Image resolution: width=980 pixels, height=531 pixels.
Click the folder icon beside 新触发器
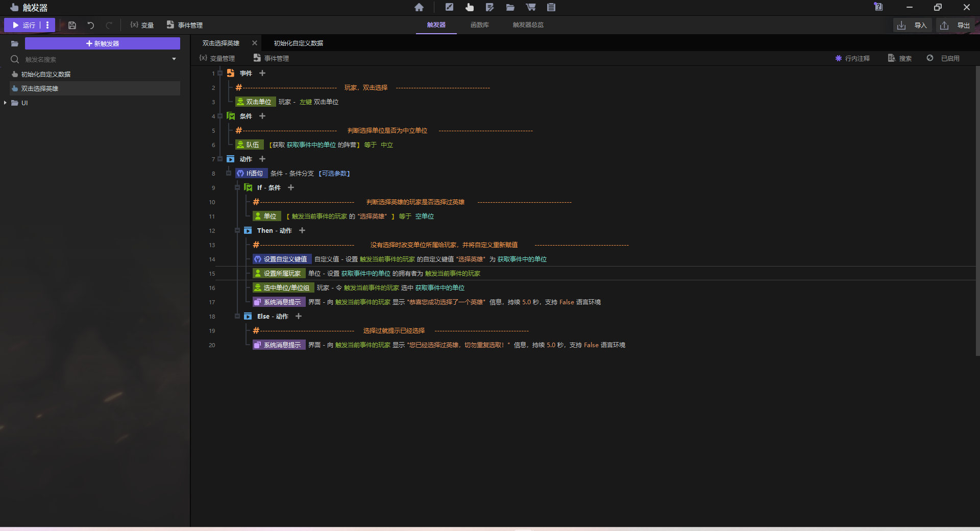coord(15,43)
